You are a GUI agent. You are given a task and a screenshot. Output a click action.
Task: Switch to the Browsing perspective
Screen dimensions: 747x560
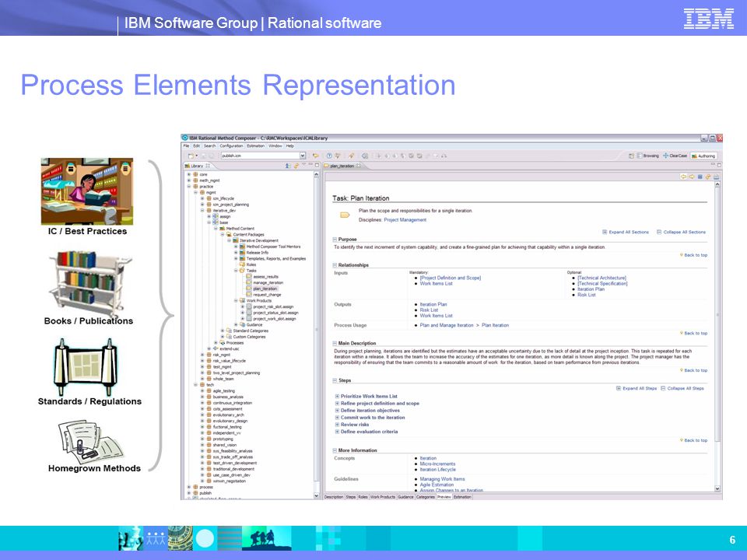click(648, 156)
